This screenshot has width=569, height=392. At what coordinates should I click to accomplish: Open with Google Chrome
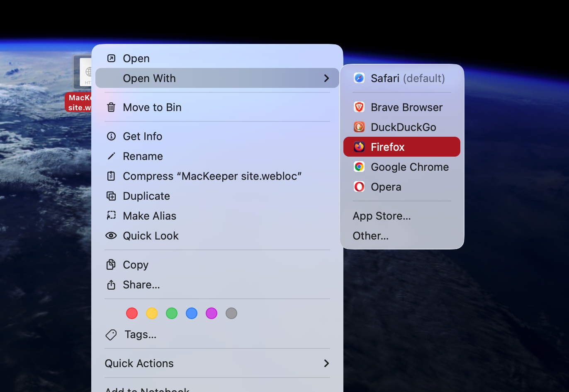pyautogui.click(x=402, y=167)
